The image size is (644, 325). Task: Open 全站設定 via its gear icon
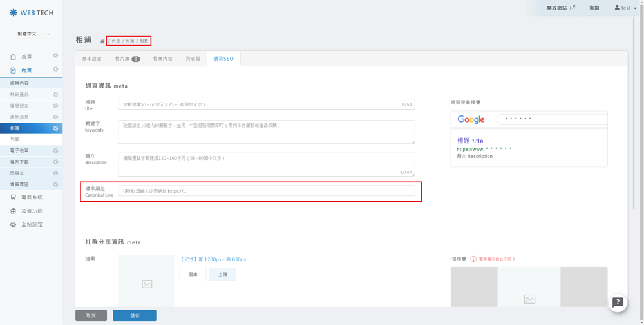13,224
